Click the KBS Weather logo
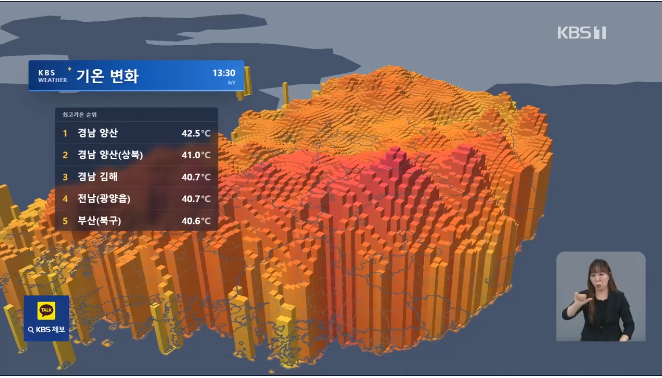 point(53,76)
